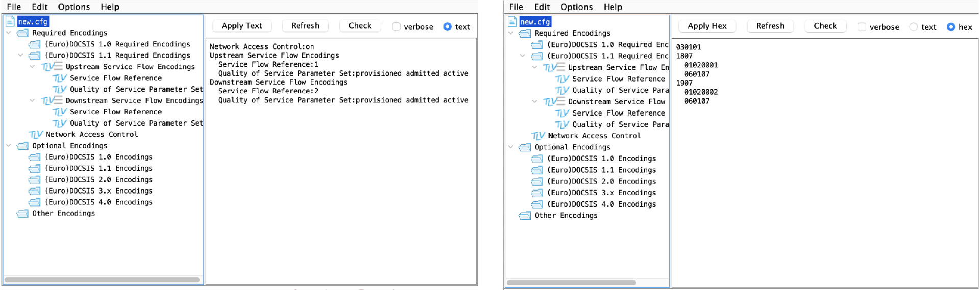Viewport: 980px width, 290px height.
Task: Open Edit menu in left window
Action: (x=39, y=7)
